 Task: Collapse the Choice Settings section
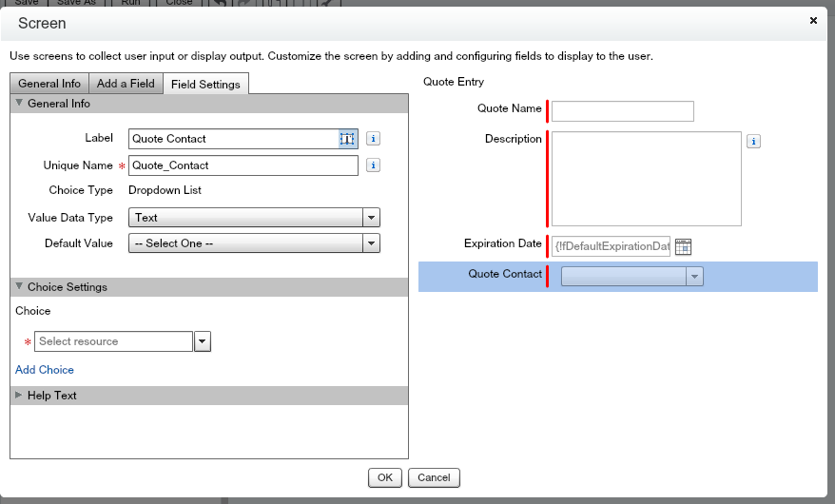19,287
